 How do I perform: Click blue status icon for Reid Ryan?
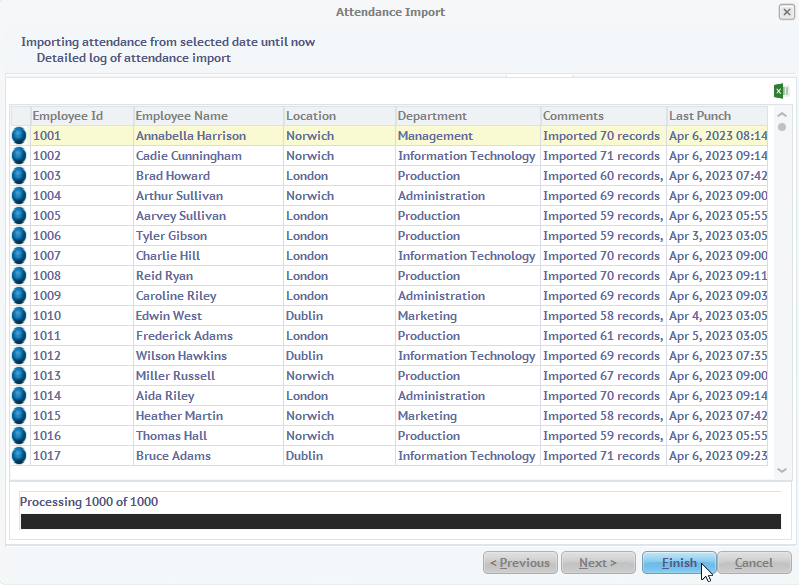click(19, 276)
